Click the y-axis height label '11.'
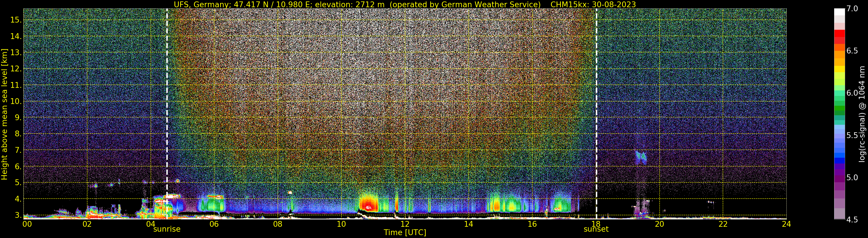 16,85
